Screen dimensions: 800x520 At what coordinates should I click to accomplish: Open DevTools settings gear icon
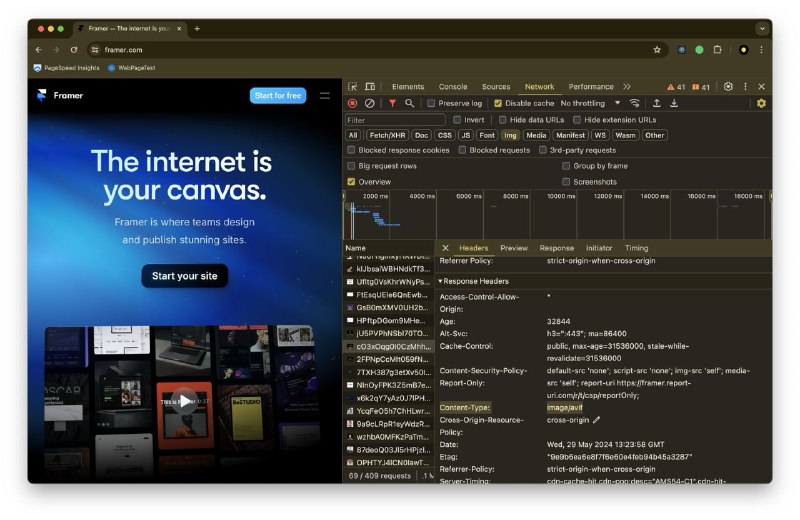pyautogui.click(x=728, y=87)
